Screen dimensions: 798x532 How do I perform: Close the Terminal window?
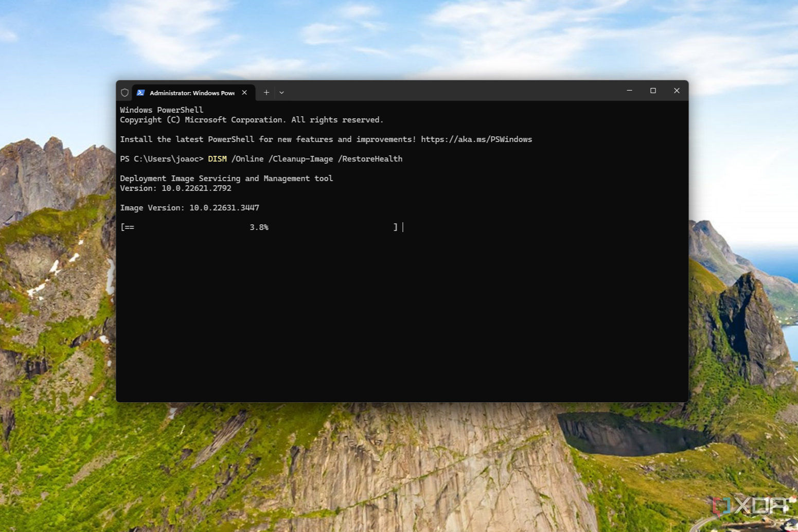pyautogui.click(x=677, y=91)
